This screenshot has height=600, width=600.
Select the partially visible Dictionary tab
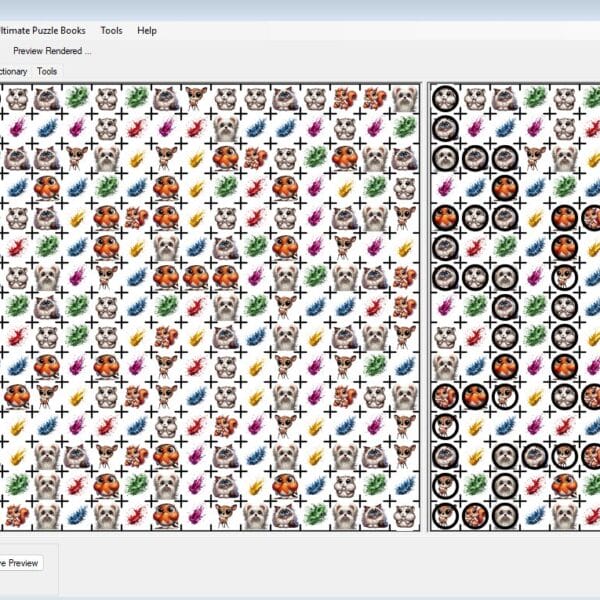[13, 71]
